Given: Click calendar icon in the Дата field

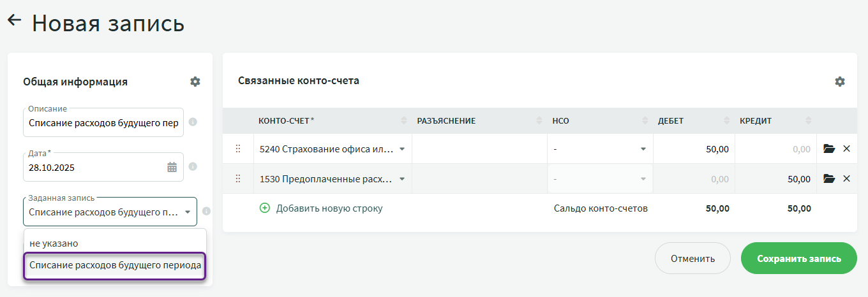Looking at the screenshot, I should (x=172, y=168).
